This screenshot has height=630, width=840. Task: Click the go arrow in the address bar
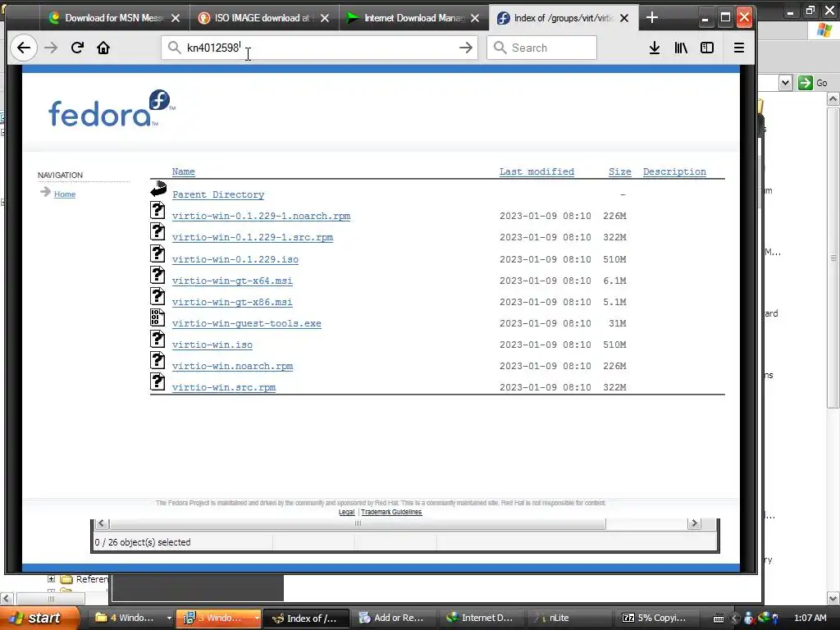click(x=466, y=48)
